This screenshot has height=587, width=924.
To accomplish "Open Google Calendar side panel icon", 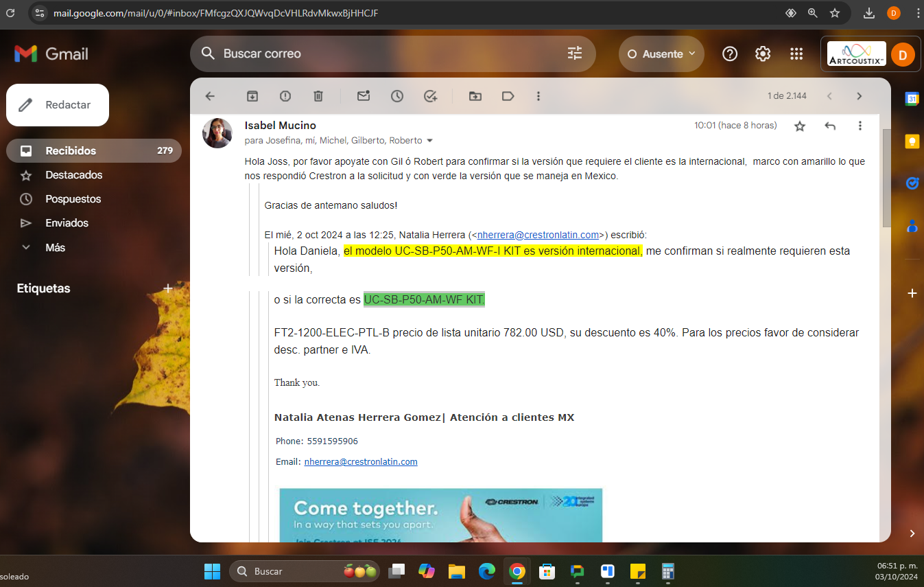I will click(912, 99).
